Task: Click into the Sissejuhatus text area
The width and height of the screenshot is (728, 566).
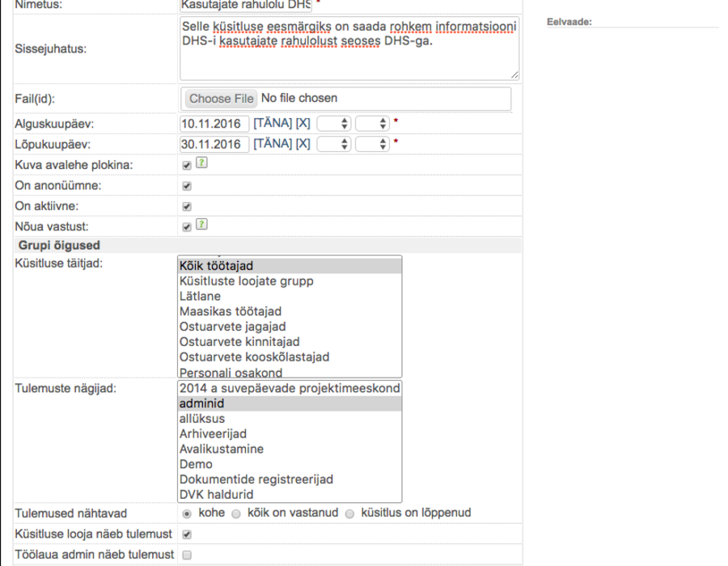Action: pos(349,49)
